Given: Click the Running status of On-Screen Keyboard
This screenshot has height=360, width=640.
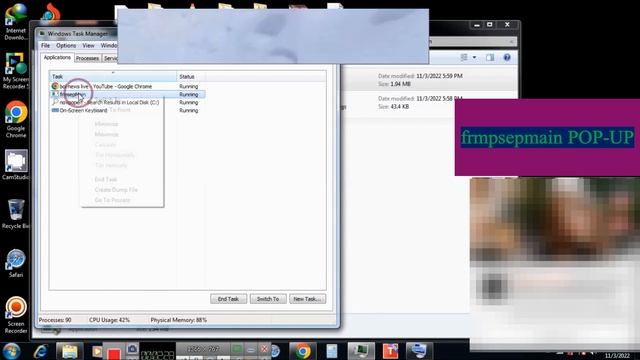Looking at the screenshot, I should click(189, 110).
